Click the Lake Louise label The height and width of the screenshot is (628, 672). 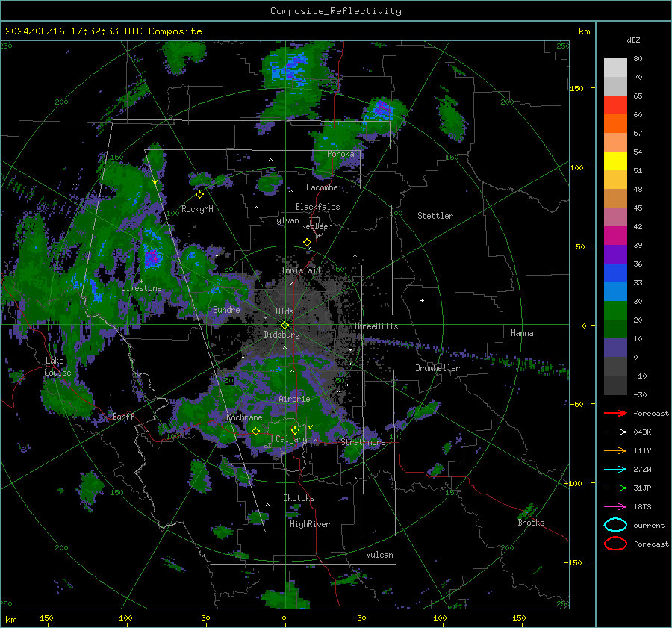pyautogui.click(x=57, y=367)
